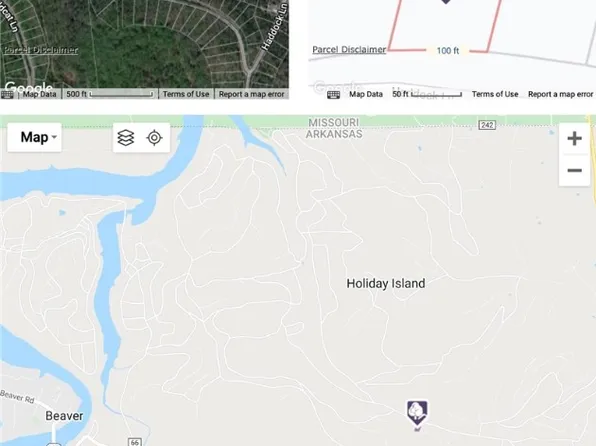Screen dimensions: 596x446
Task: Click Terms of Use on satellite map
Action: pyautogui.click(x=186, y=94)
